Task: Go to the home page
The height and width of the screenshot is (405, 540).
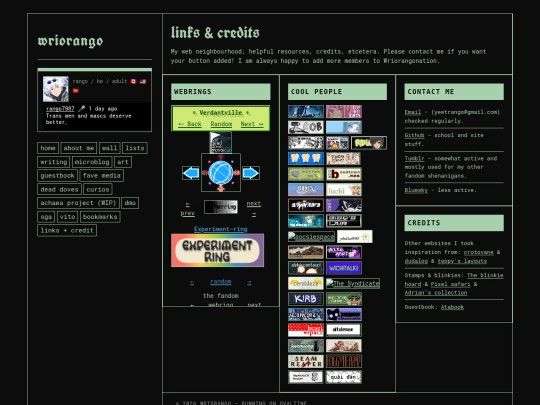Action: pyautogui.click(x=48, y=148)
